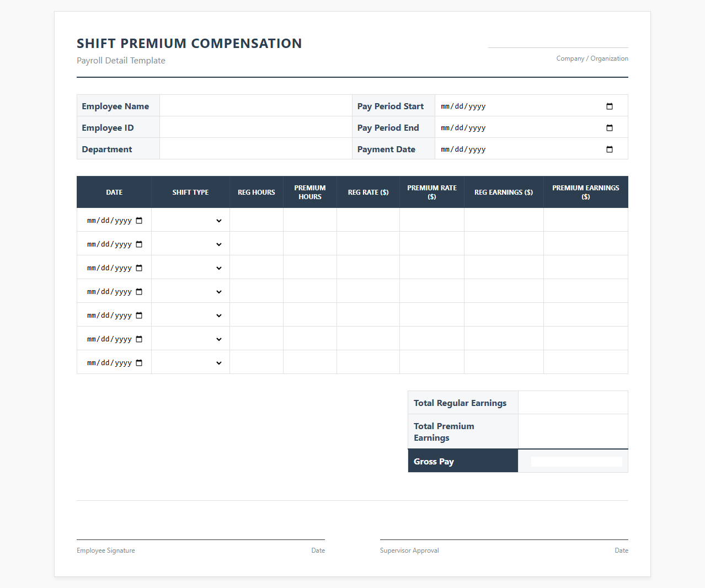This screenshot has height=588, width=705.
Task: Focus the Company / Organization line field
Action: pyautogui.click(x=558, y=42)
